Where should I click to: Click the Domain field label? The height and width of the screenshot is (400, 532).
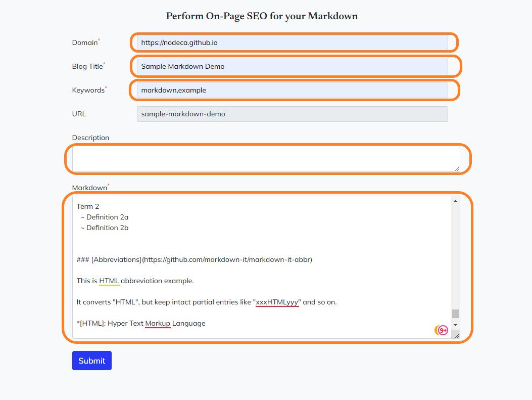click(x=85, y=43)
